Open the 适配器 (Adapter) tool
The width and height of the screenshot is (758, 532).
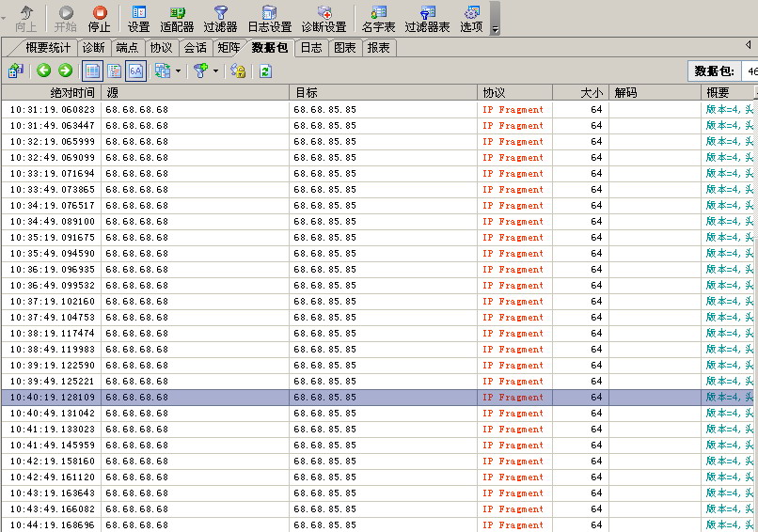click(177, 18)
